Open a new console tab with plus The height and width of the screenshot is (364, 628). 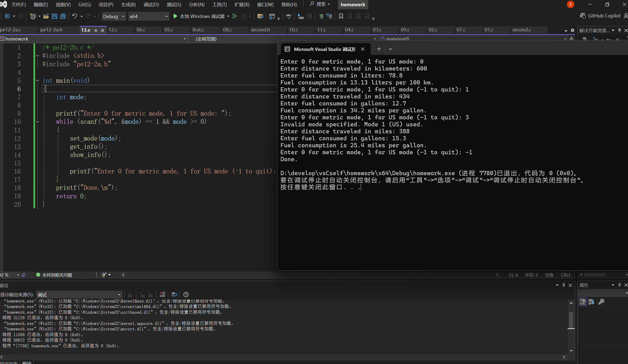(x=379, y=49)
